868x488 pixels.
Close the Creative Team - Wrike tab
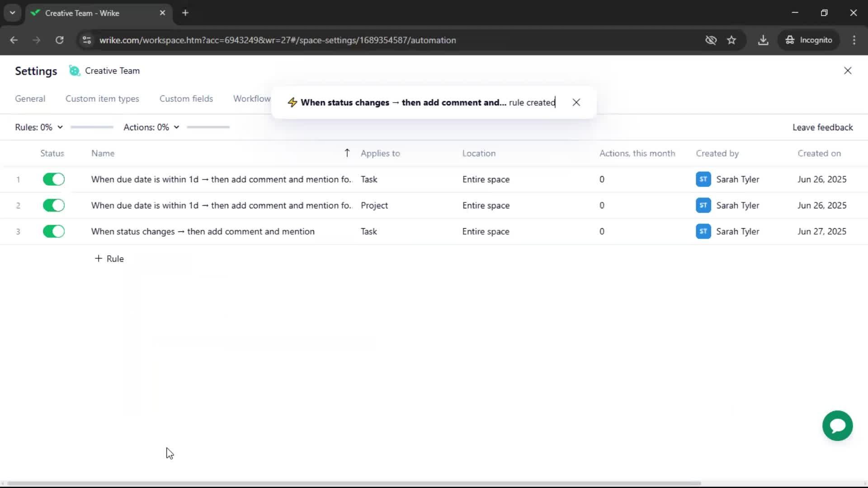pos(162,13)
